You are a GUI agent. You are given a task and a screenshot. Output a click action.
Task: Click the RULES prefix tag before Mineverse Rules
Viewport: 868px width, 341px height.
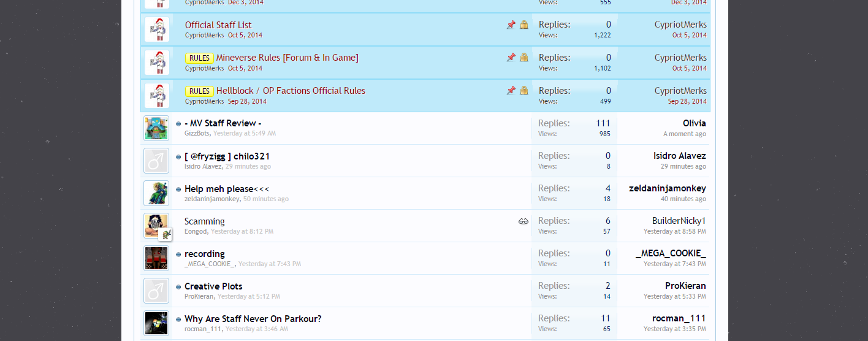click(x=199, y=58)
